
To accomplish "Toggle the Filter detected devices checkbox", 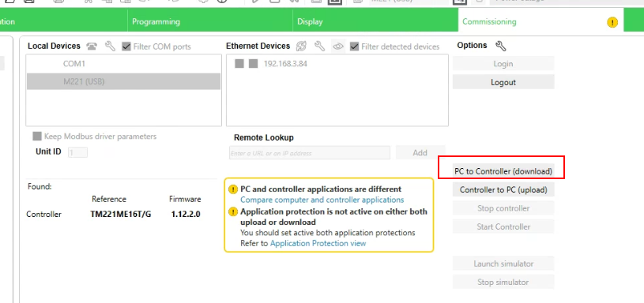I will (x=354, y=47).
